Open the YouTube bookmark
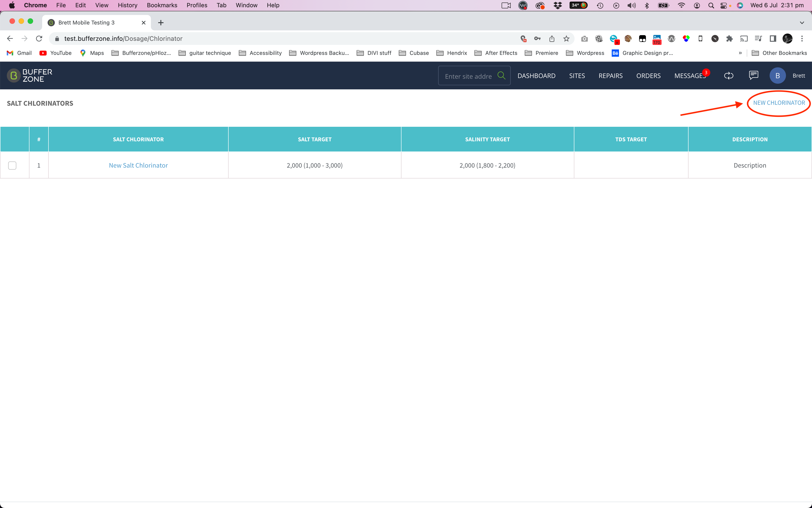This screenshot has height=508, width=812. pyautogui.click(x=56, y=53)
